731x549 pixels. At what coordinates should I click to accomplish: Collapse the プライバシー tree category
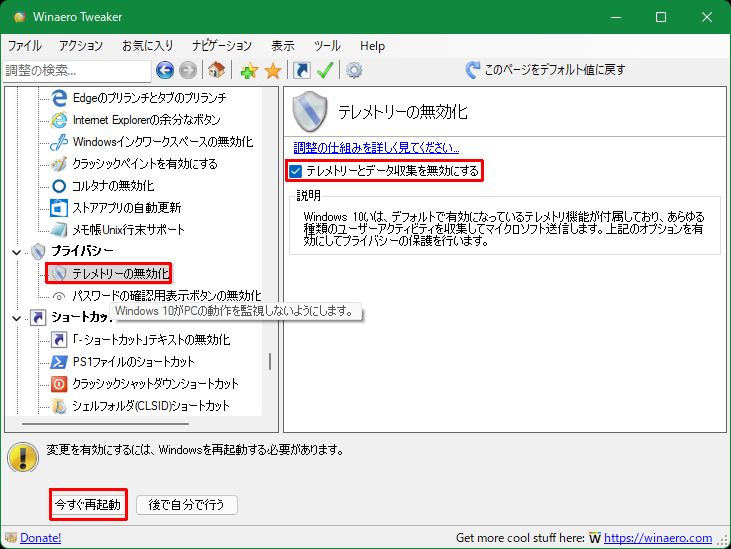(16, 252)
